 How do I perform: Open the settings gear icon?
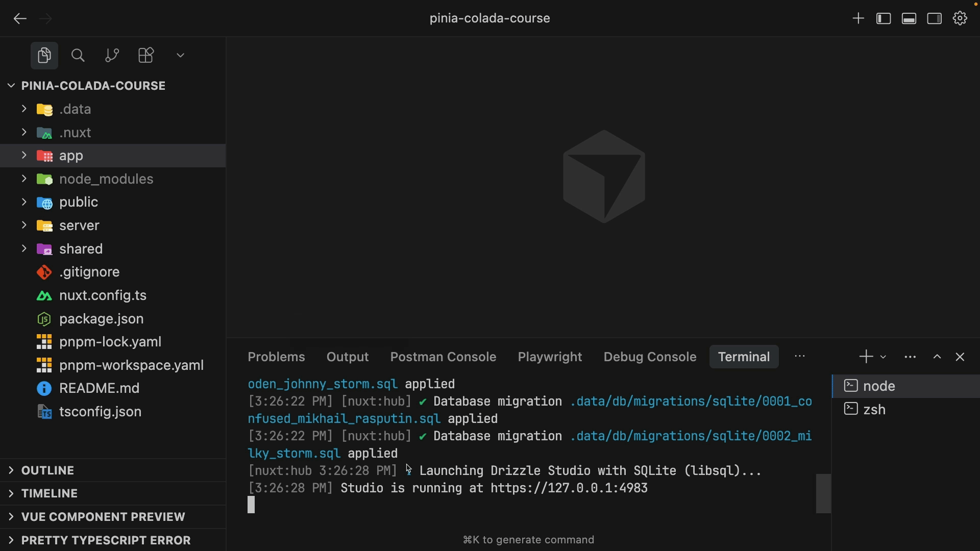point(960,18)
